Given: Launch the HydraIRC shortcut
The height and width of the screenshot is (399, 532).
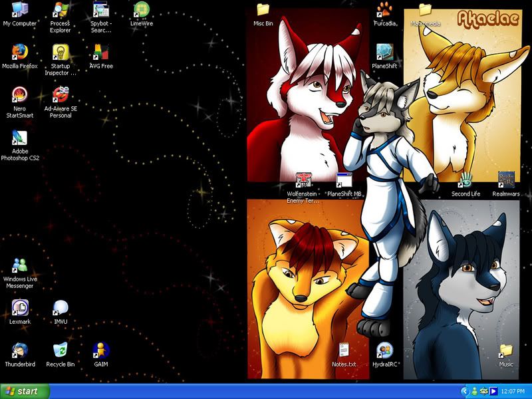Looking at the screenshot, I should pos(384,355).
